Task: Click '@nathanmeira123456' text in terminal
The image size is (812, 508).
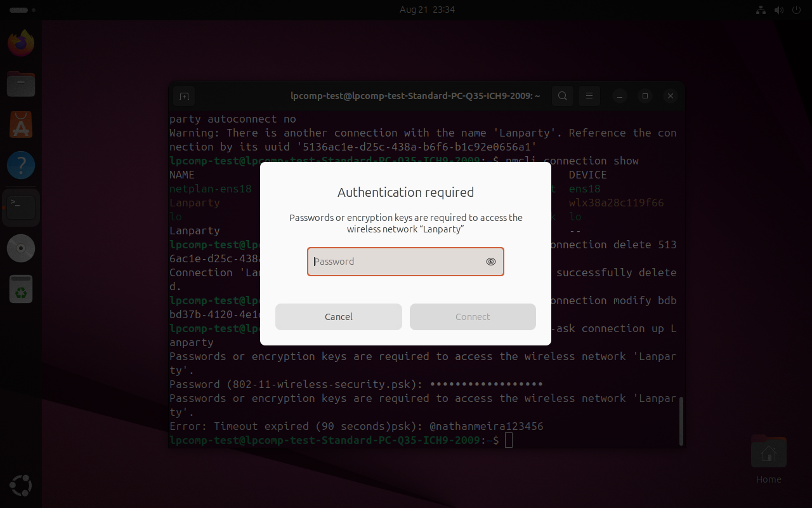Action: coord(487,426)
